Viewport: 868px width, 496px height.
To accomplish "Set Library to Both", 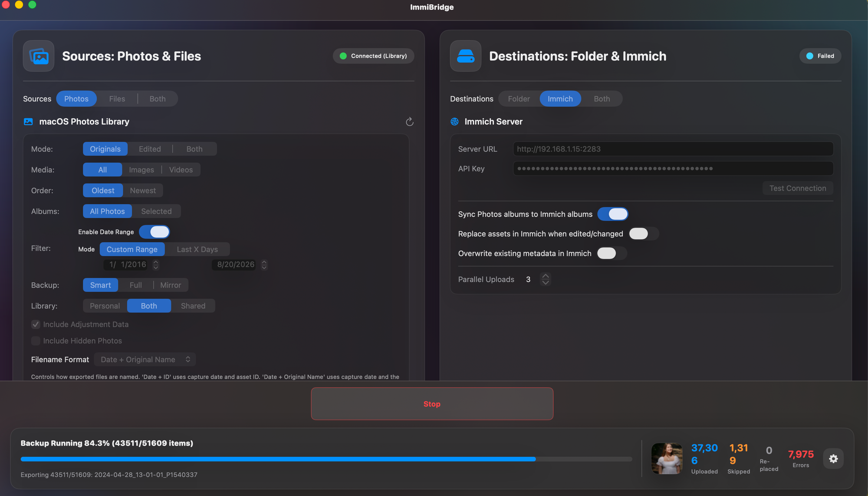I will (149, 306).
